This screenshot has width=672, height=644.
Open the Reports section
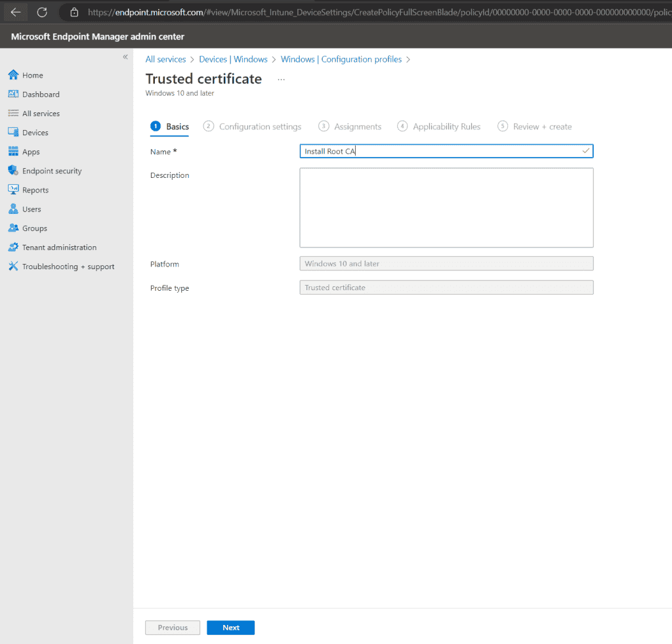pyautogui.click(x=34, y=189)
